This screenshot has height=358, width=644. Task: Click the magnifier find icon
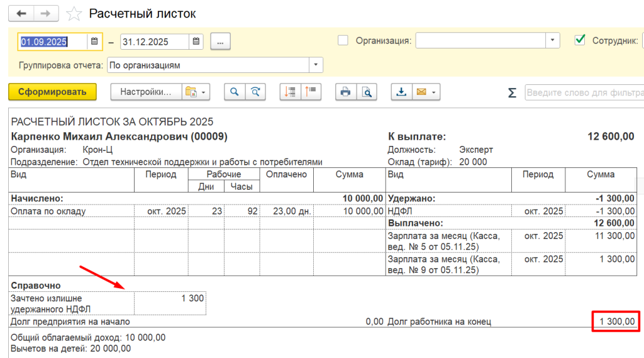click(x=235, y=92)
